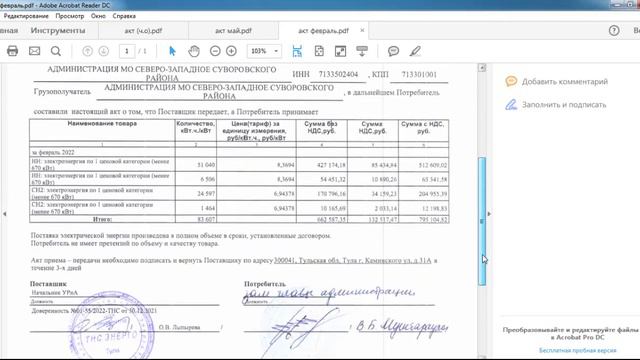
Task: Zoom in with plus button
Action: (231, 51)
